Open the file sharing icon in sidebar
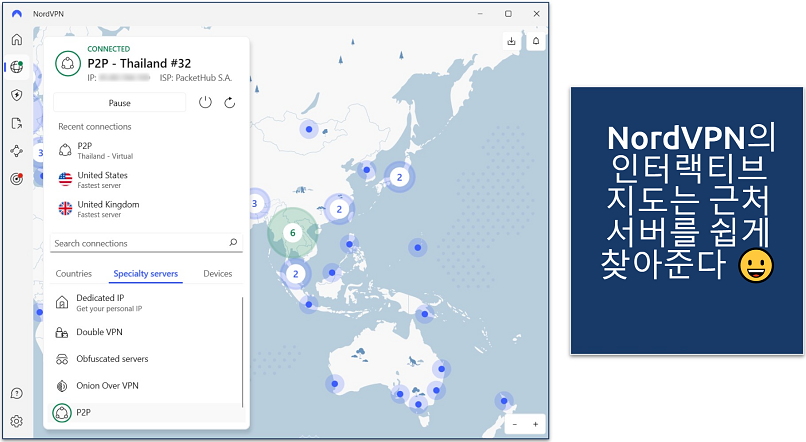Image resolution: width=806 pixels, height=442 pixels. [17, 123]
